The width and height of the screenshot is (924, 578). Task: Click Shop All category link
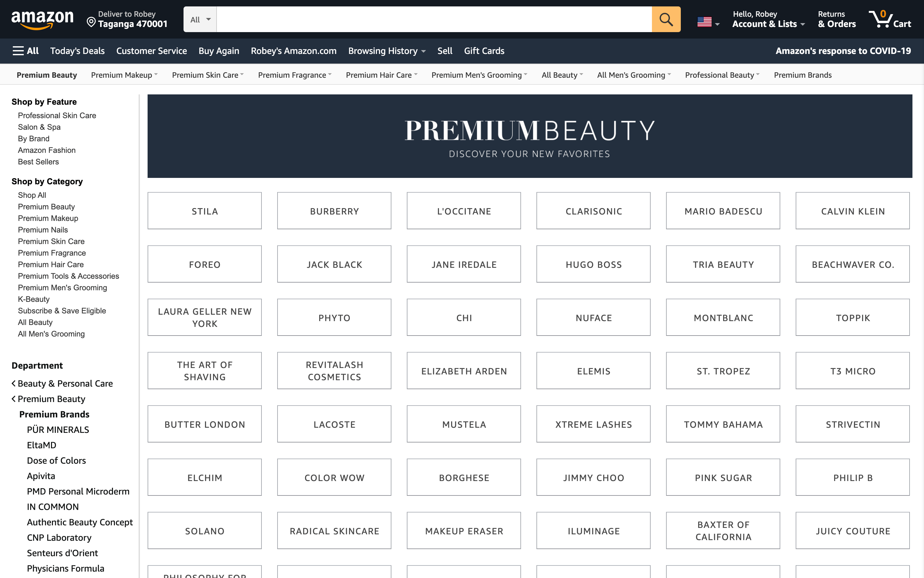(32, 195)
